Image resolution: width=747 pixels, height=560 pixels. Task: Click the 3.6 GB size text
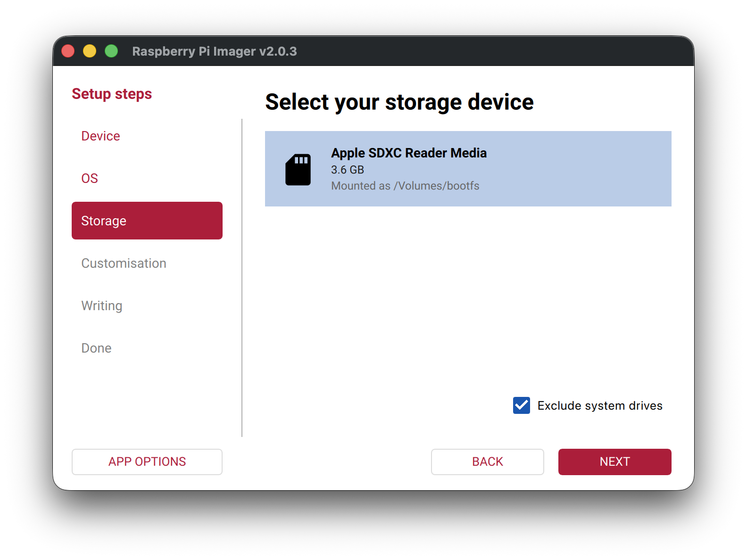point(348,170)
